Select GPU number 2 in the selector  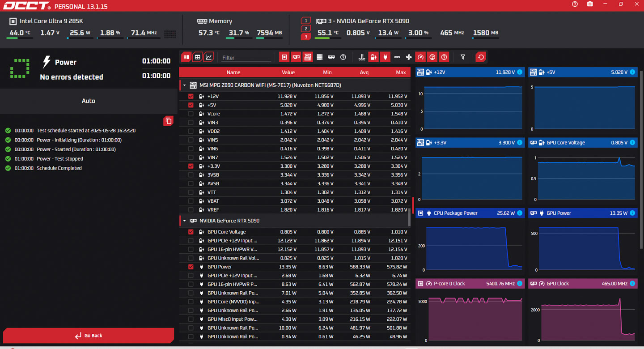click(306, 29)
